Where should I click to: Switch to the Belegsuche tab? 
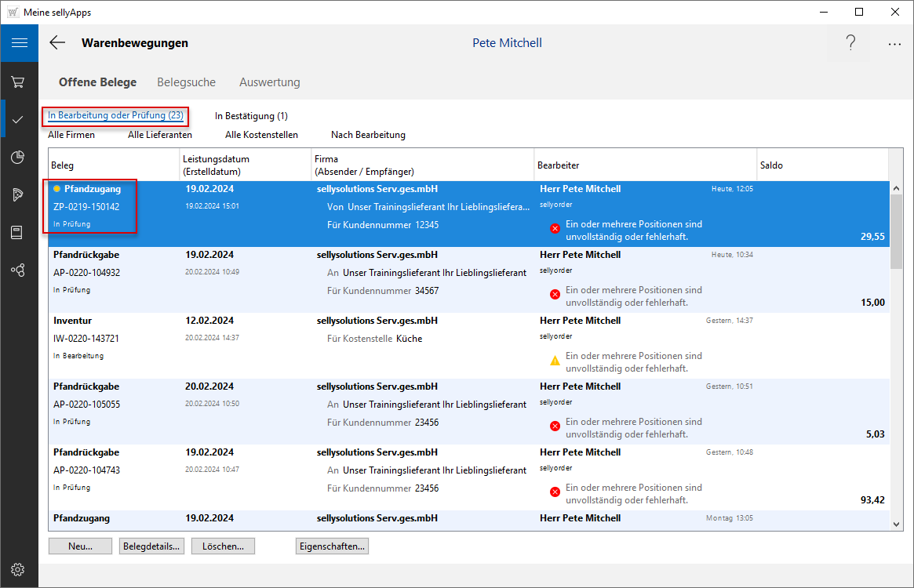coord(186,82)
